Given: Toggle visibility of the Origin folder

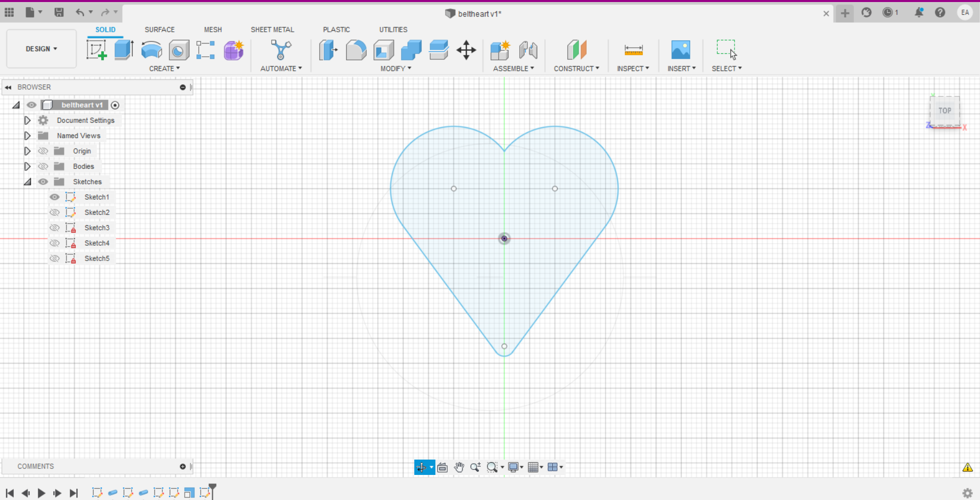Looking at the screenshot, I should pyautogui.click(x=43, y=150).
